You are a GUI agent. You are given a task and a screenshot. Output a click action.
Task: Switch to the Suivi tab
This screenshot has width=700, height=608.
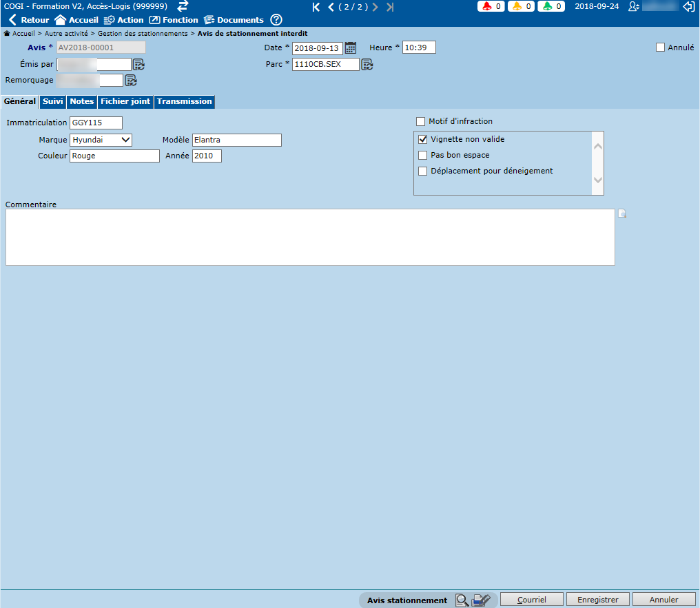(53, 102)
